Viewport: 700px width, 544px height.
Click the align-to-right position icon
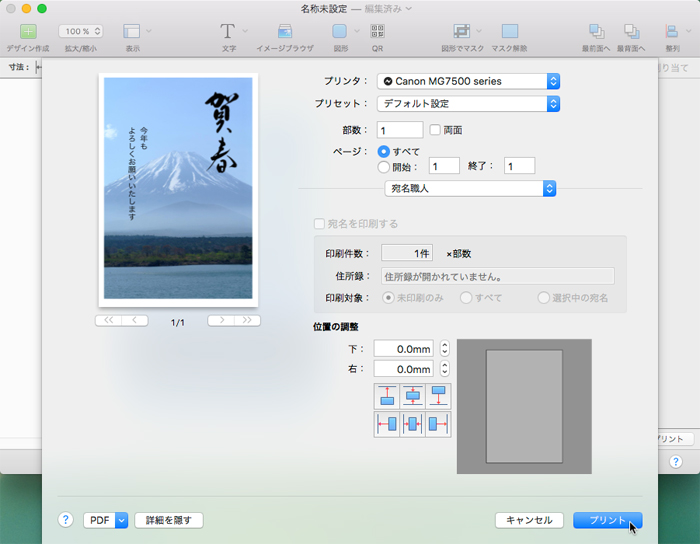pyautogui.click(x=438, y=423)
